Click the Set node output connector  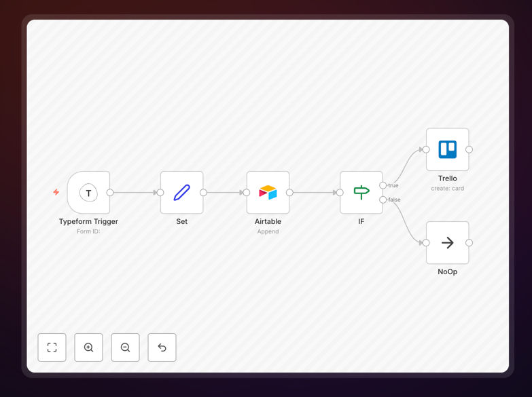point(203,193)
